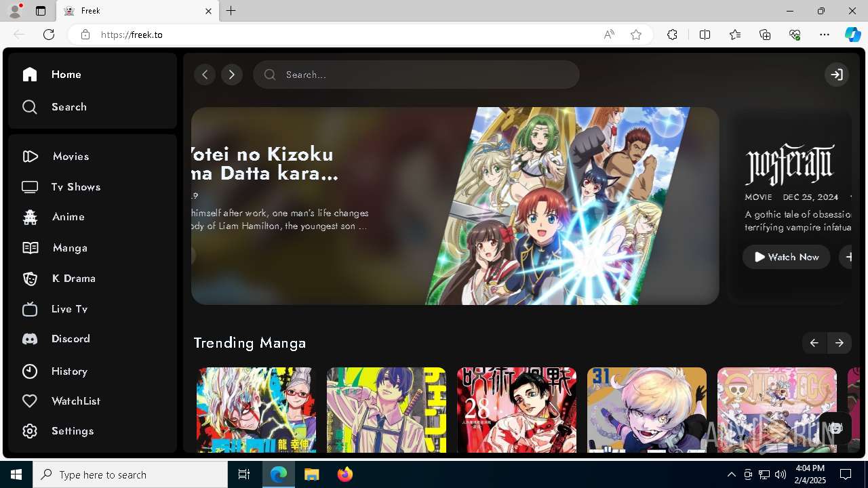Open the Anime section icon
Viewport: 868px width, 488px height.
point(30,217)
